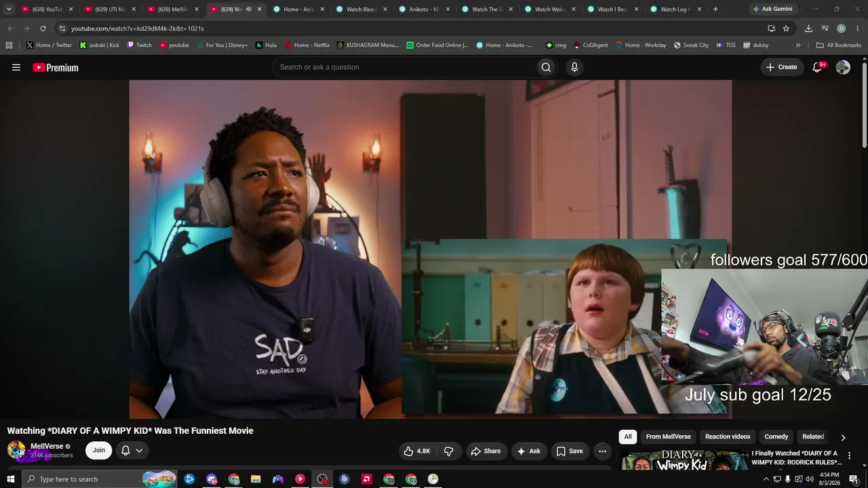Close the currently playing YouTube tab
Screen dimensions: 868x488
pyautogui.click(x=259, y=9)
